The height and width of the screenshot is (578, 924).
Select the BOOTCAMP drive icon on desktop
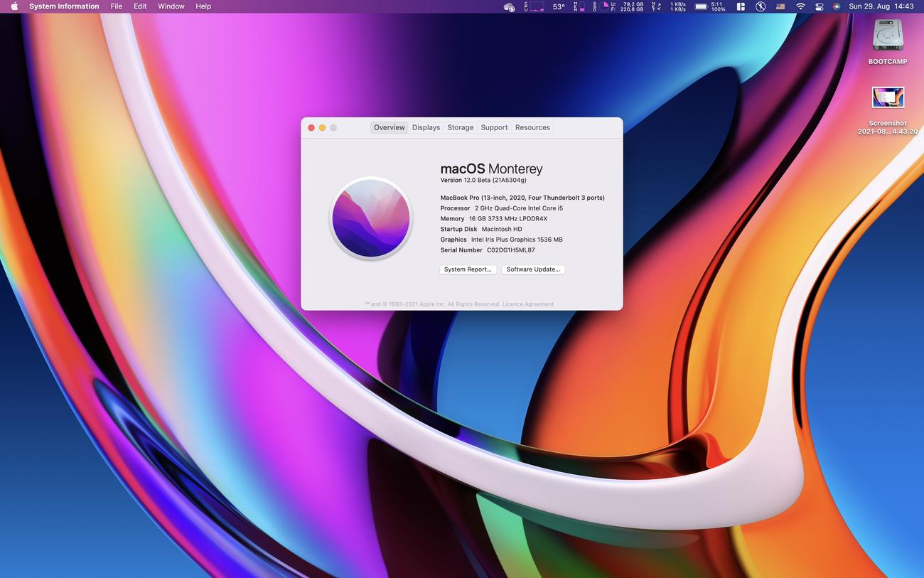888,36
